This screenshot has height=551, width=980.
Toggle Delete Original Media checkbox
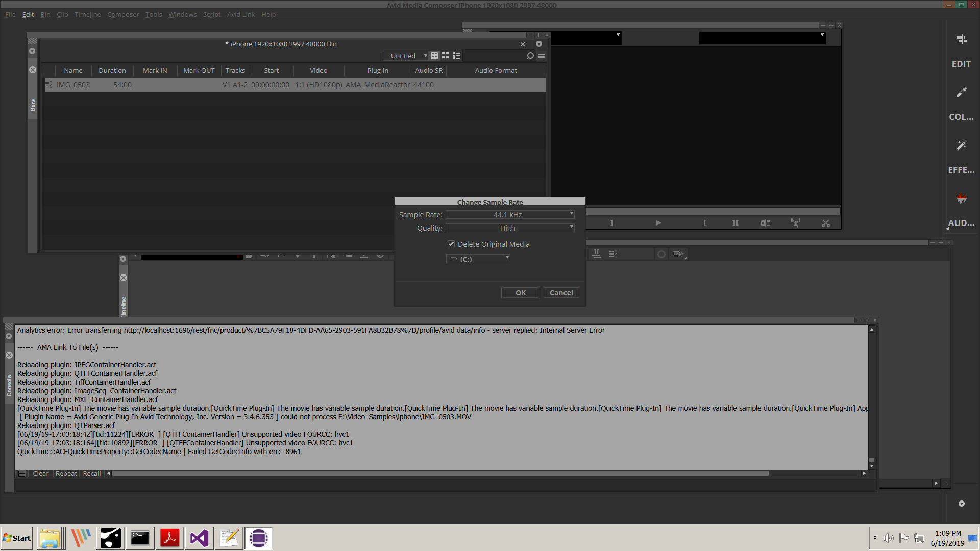point(451,244)
